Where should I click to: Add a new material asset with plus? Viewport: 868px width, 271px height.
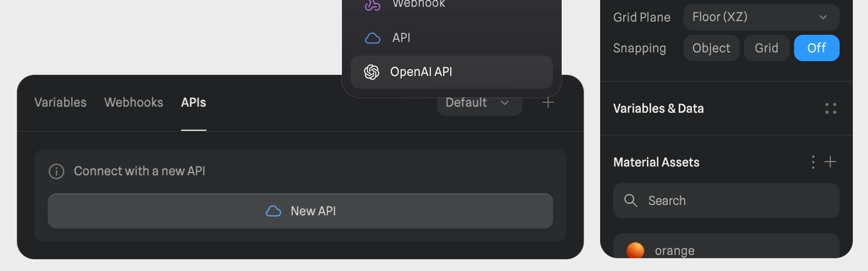coord(830,162)
